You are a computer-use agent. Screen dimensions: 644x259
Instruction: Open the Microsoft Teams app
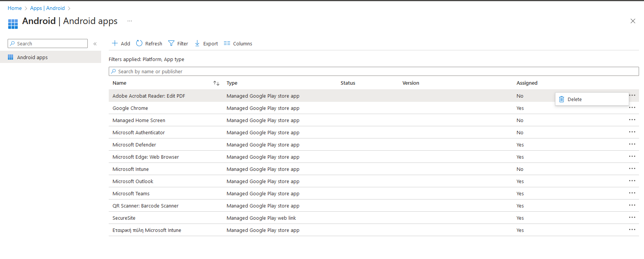click(131, 194)
